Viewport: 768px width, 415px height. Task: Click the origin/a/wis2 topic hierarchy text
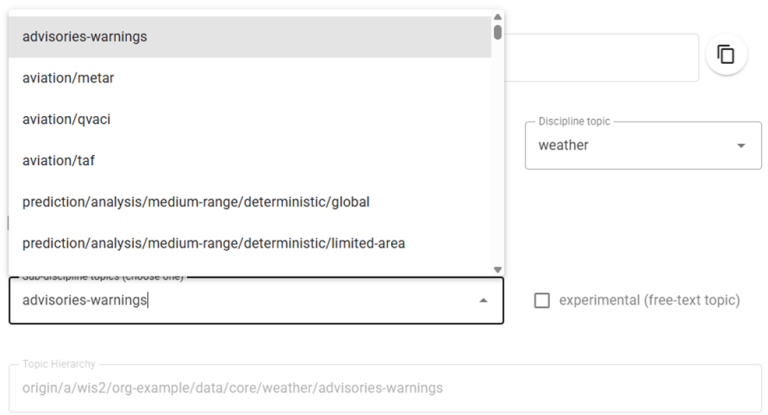(232, 388)
